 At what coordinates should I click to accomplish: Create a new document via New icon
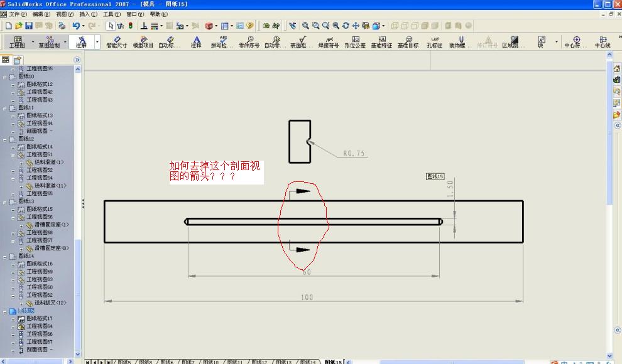[x=8, y=26]
